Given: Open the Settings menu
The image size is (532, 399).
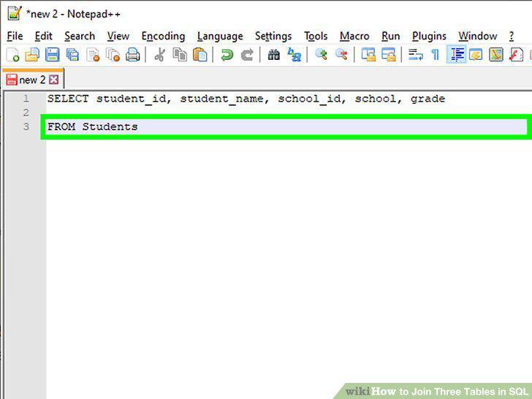Looking at the screenshot, I should pos(273,36).
